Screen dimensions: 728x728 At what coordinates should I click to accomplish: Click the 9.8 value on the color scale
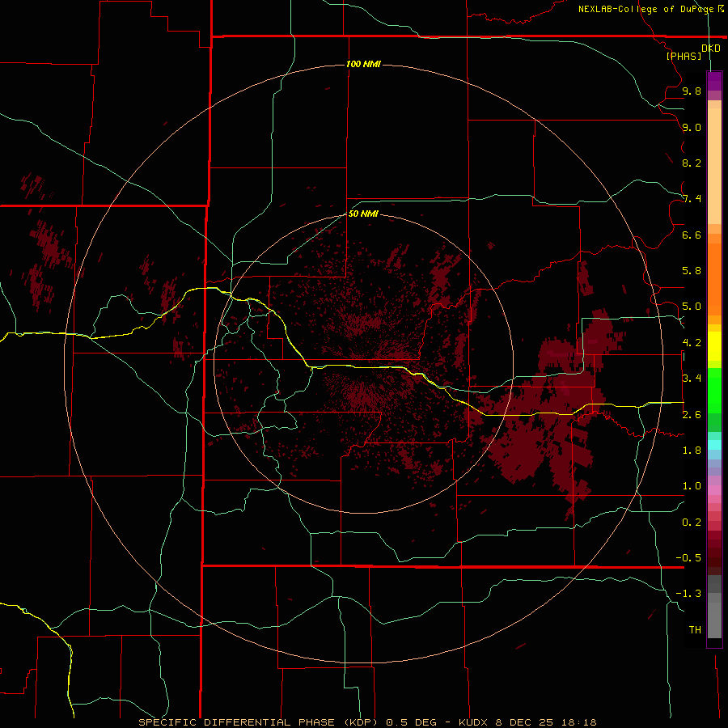(x=692, y=91)
